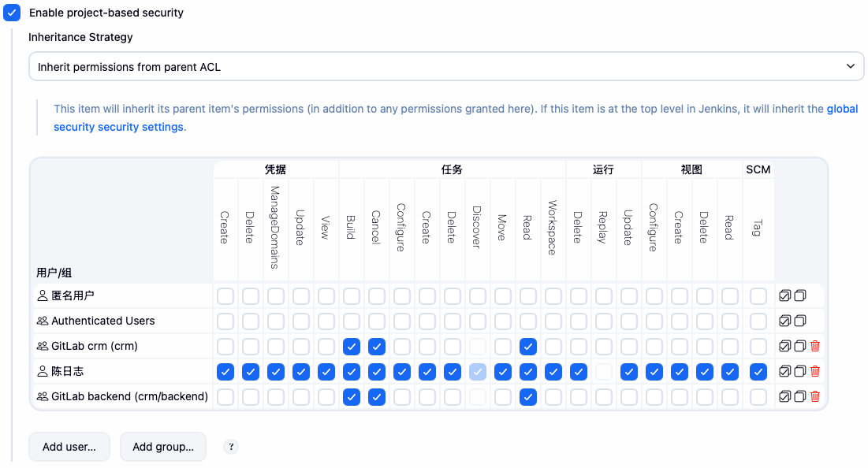The height and width of the screenshot is (468, 868).
Task: Uncheck job Read for GitLab backend
Action: [x=528, y=397]
